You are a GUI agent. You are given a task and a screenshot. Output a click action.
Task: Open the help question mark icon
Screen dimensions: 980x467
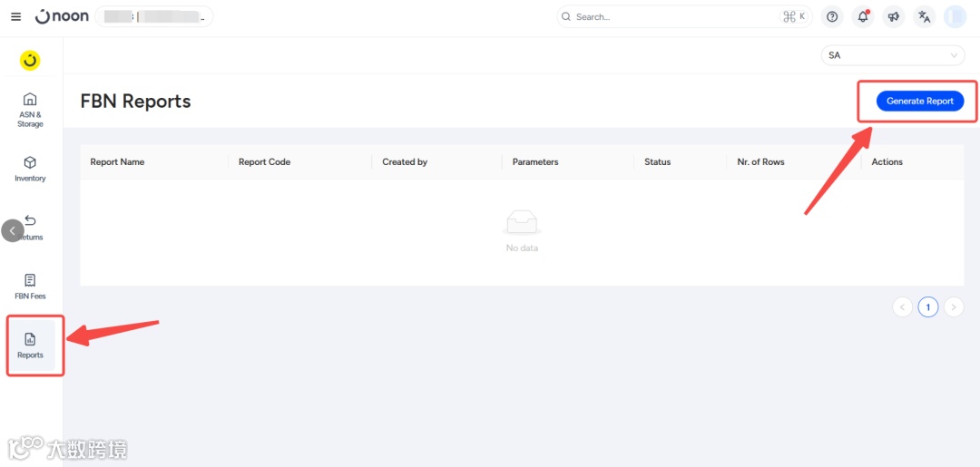coord(832,17)
